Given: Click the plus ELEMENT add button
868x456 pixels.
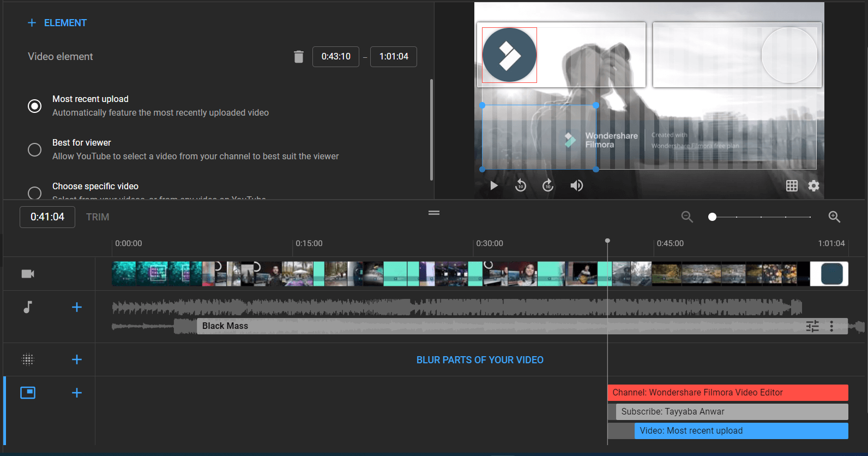Looking at the screenshot, I should click(x=57, y=23).
